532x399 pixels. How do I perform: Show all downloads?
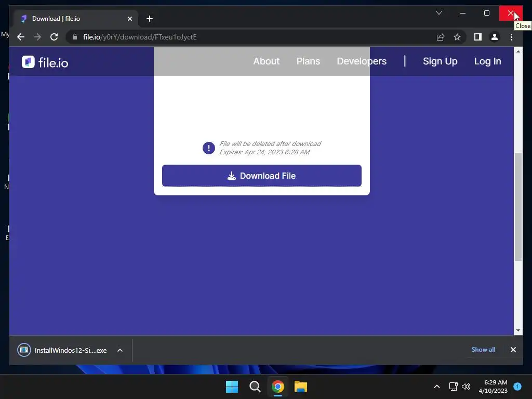[x=483, y=350]
